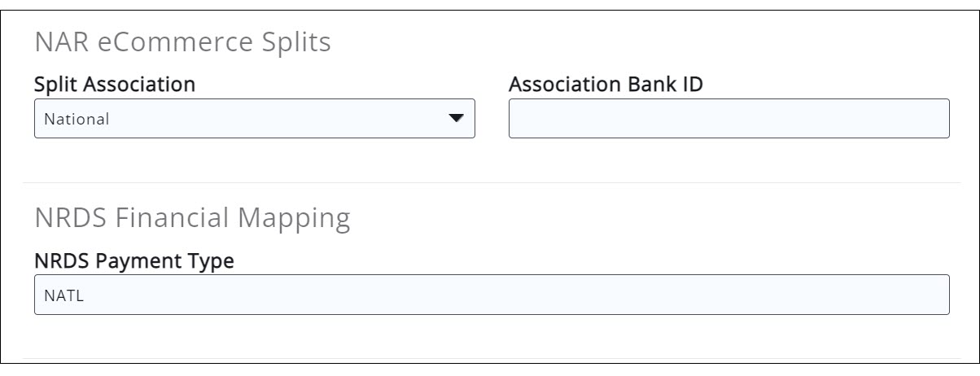Focus the NRDS Payment Type field
This screenshot has width=980, height=376.
click(491, 295)
